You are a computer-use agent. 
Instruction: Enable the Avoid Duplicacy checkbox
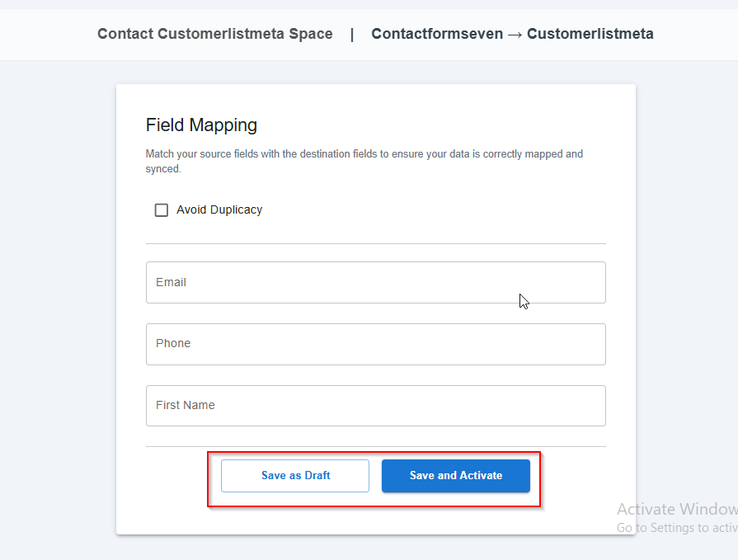click(162, 210)
